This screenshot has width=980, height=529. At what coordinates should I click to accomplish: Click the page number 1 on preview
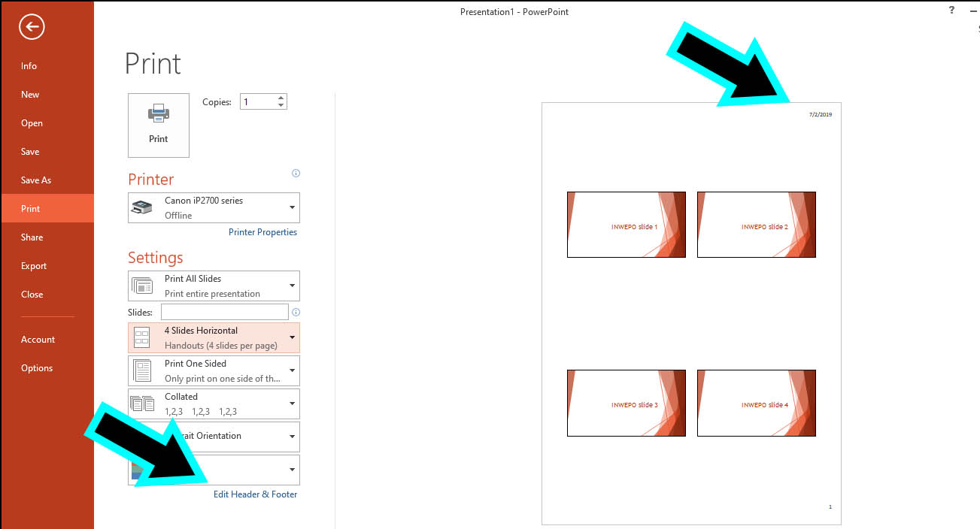pyautogui.click(x=830, y=507)
